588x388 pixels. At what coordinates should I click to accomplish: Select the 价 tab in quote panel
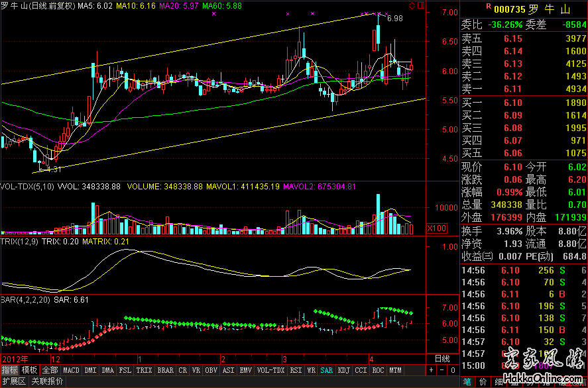tap(481, 382)
